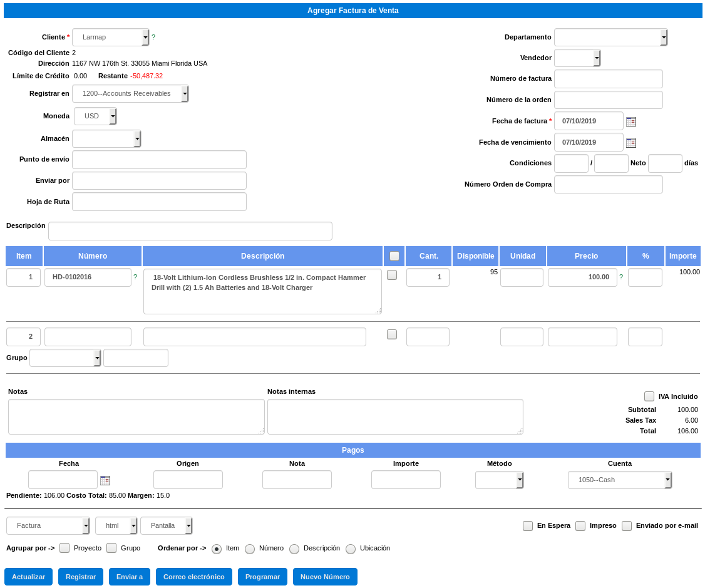
Task: Open Registrar en accounts dropdown
Action: click(x=130, y=93)
